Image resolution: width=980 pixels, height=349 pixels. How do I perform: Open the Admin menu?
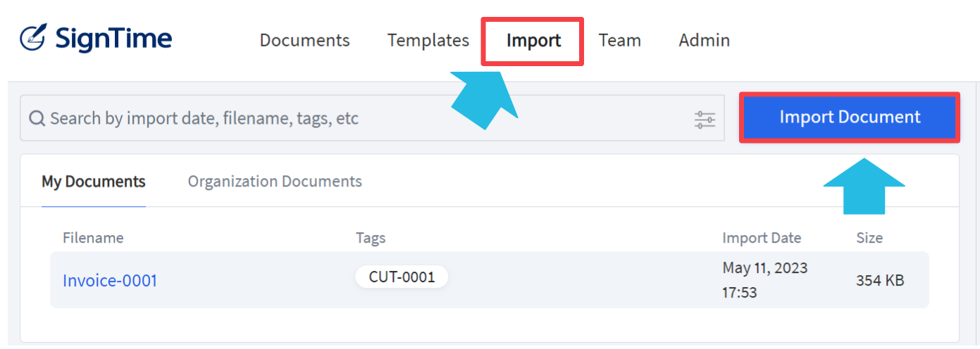click(704, 40)
